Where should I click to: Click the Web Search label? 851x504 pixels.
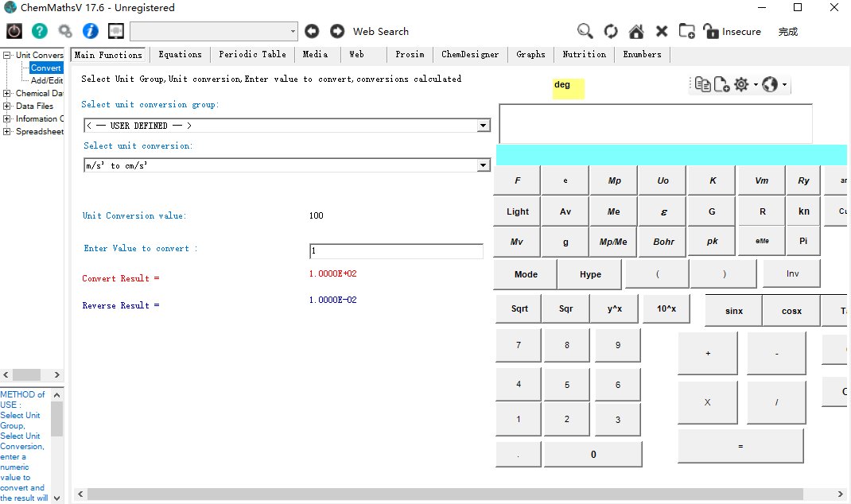point(380,32)
